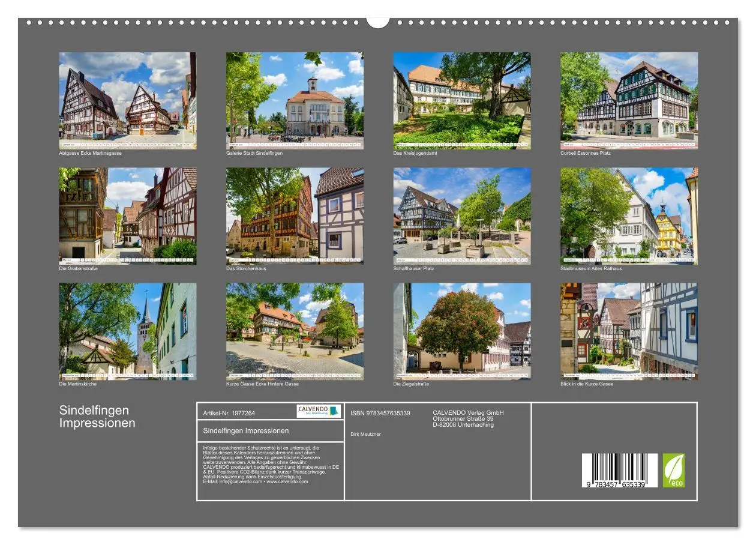This screenshot has width=756, height=545.
Task: Open the Die Martinskirche picture
Action: [127, 330]
